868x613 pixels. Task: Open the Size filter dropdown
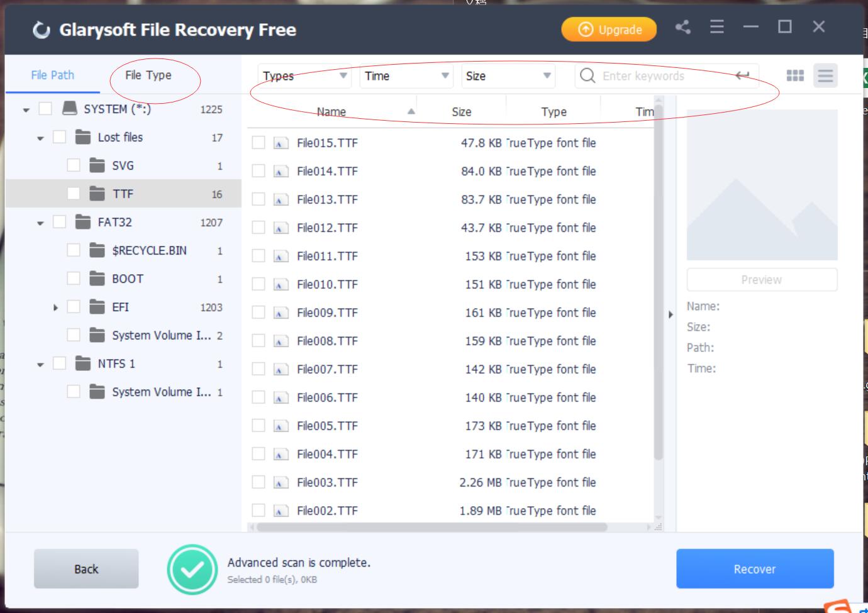point(508,76)
